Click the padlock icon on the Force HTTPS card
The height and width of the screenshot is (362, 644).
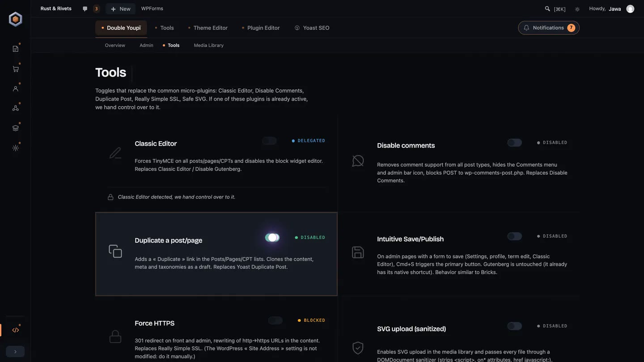tap(115, 337)
